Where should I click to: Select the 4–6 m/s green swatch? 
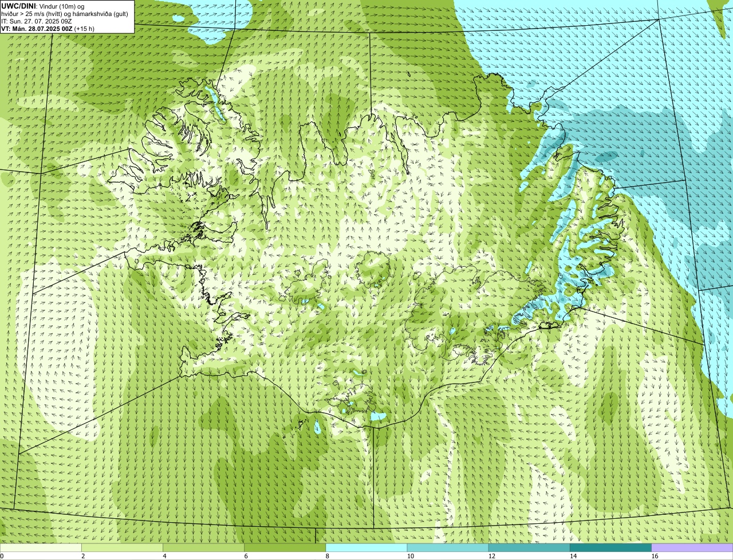tap(204, 547)
